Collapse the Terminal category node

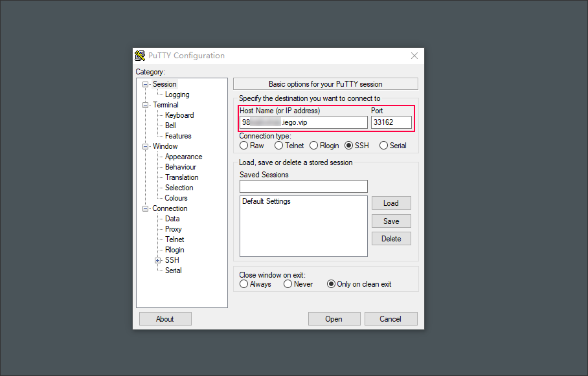(x=146, y=105)
